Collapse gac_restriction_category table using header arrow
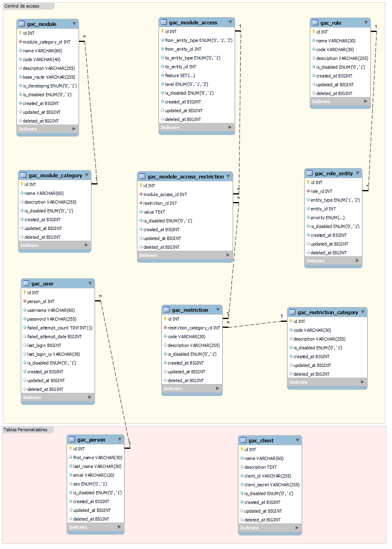Image resolution: width=392 pixels, height=549 pixels. click(x=363, y=312)
